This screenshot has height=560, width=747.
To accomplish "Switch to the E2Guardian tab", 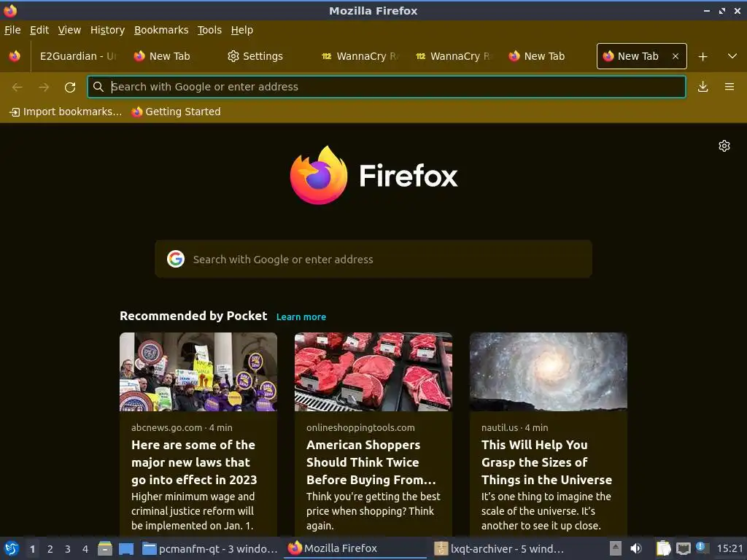I will [77, 56].
